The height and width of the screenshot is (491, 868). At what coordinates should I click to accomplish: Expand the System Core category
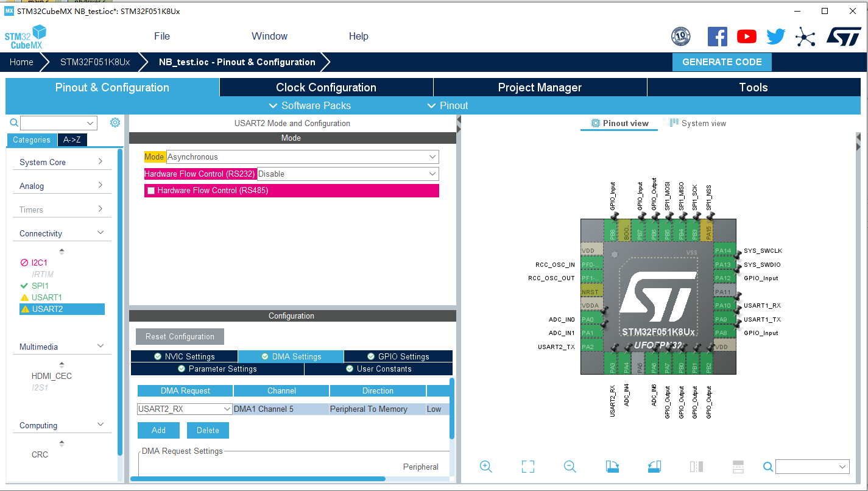[62, 162]
